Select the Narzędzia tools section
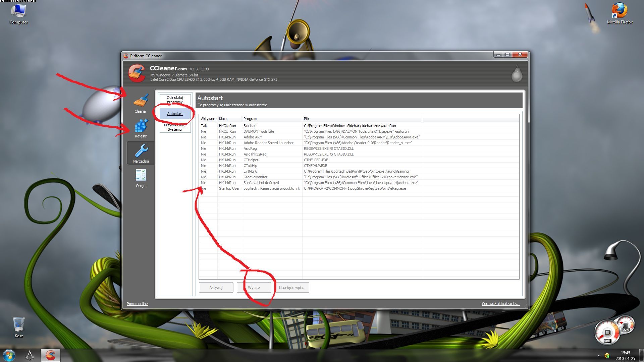Image resolution: width=644 pixels, height=362 pixels. [141, 153]
